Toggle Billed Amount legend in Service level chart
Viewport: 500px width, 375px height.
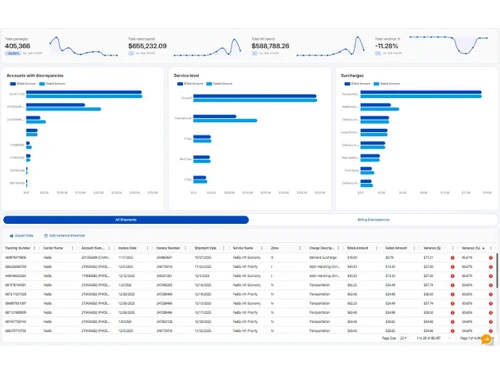tap(190, 84)
